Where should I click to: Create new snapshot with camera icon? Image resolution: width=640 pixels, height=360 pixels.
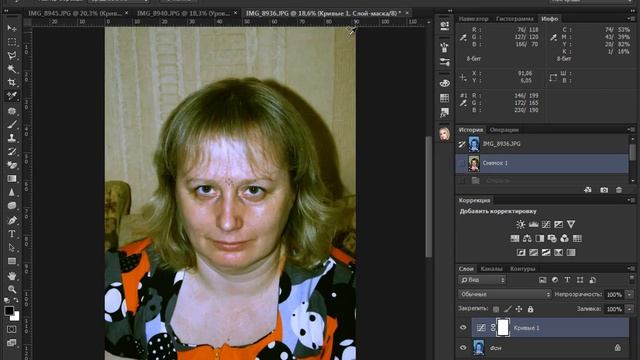click(x=604, y=190)
